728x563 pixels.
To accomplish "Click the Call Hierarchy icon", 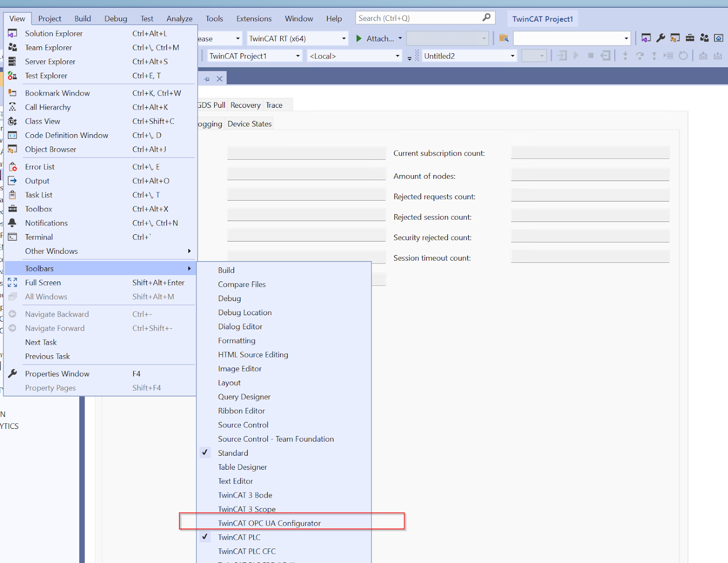I will 13,107.
